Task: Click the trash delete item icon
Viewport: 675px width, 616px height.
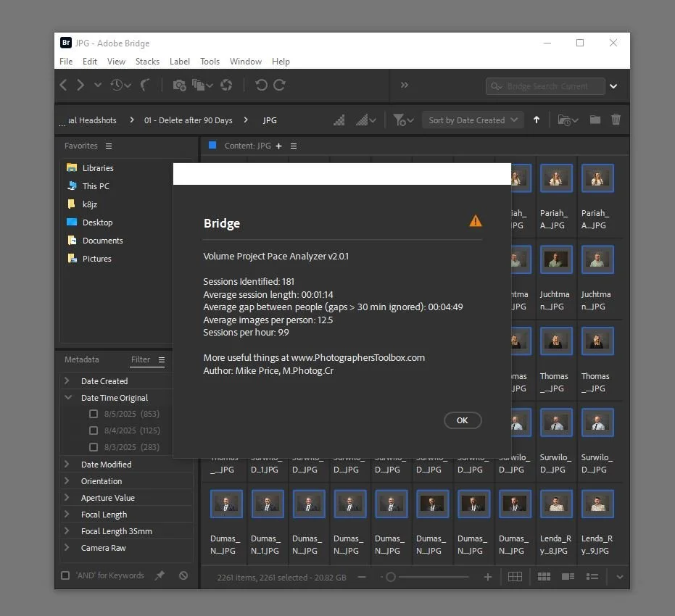Action: tap(616, 120)
